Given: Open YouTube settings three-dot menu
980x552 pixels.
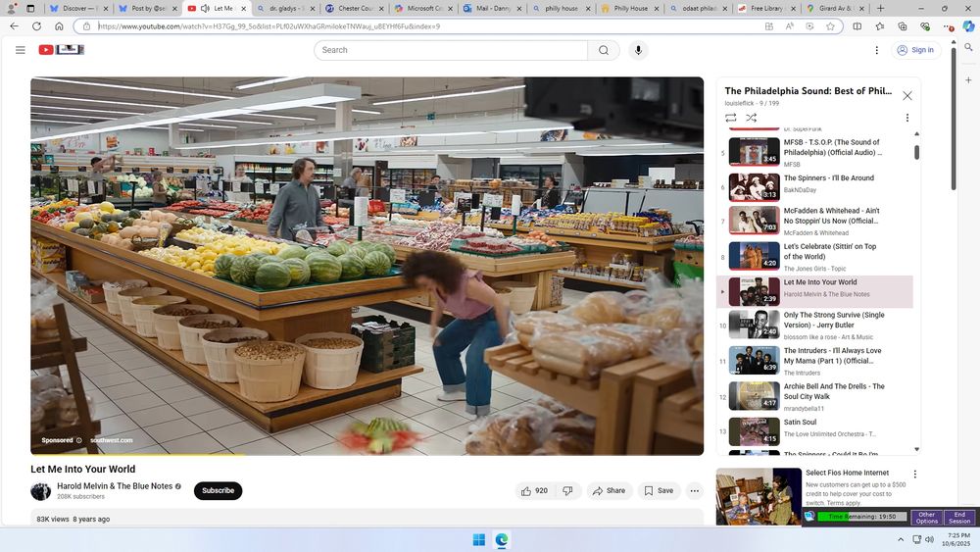Looking at the screenshot, I should (876, 50).
